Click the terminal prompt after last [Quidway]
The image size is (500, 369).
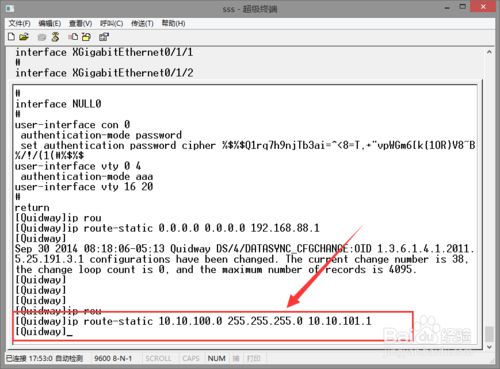click(69, 332)
